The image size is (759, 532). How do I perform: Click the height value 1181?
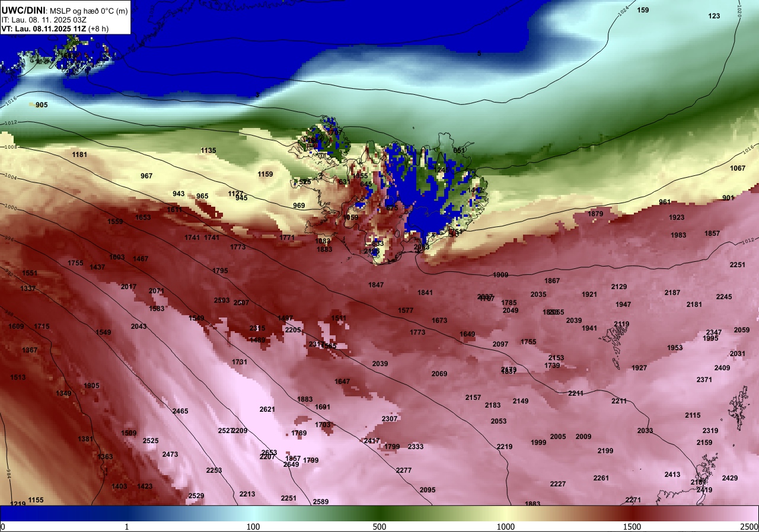79,155
